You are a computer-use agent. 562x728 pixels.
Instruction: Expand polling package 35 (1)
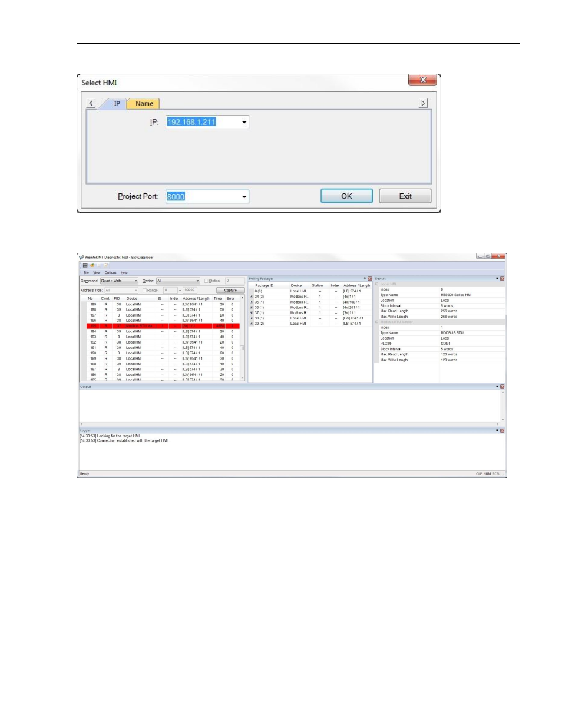tap(252, 302)
